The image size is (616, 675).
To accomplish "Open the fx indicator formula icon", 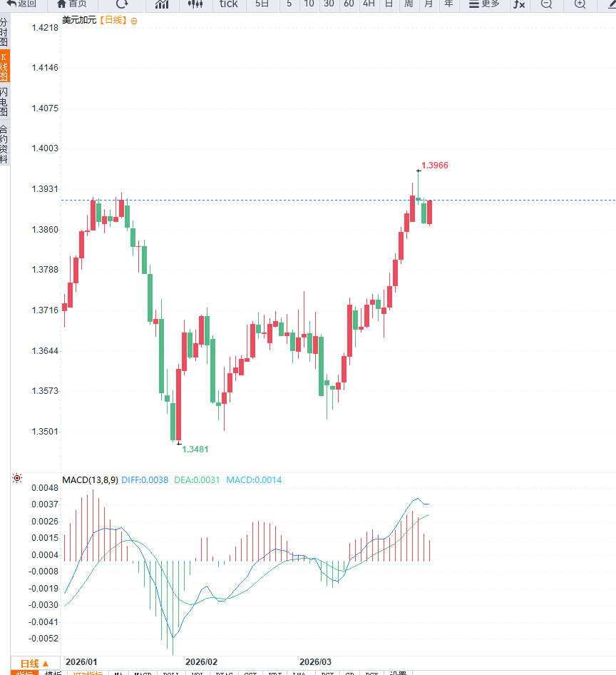I will pyautogui.click(x=520, y=4).
